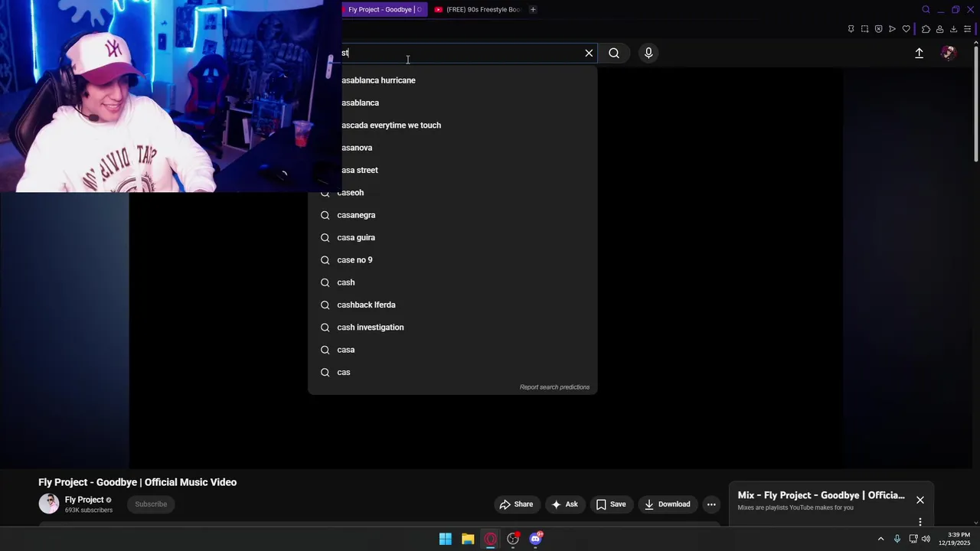980x551 pixels.
Task: Open the Opera extensions cube icon
Action: click(926, 29)
